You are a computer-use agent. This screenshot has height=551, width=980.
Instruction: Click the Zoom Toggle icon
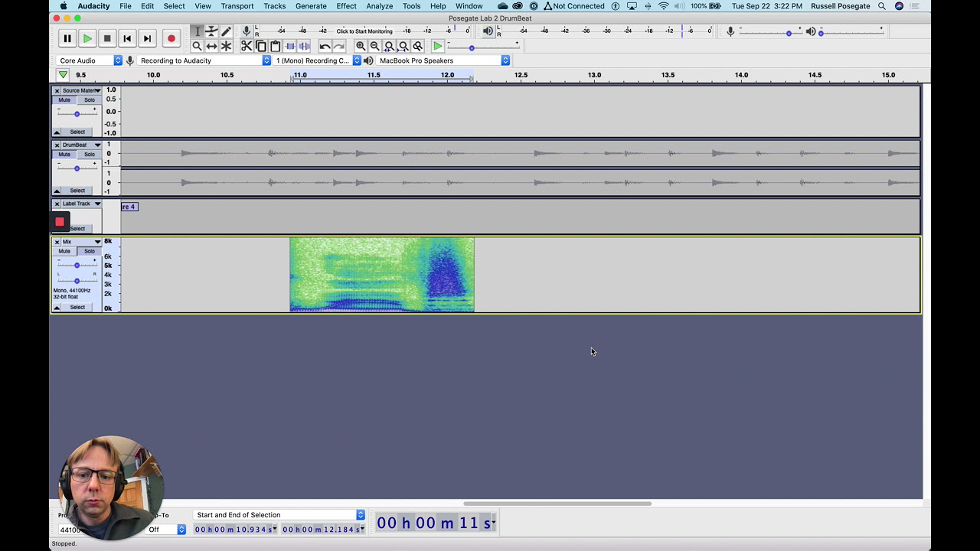tap(418, 46)
